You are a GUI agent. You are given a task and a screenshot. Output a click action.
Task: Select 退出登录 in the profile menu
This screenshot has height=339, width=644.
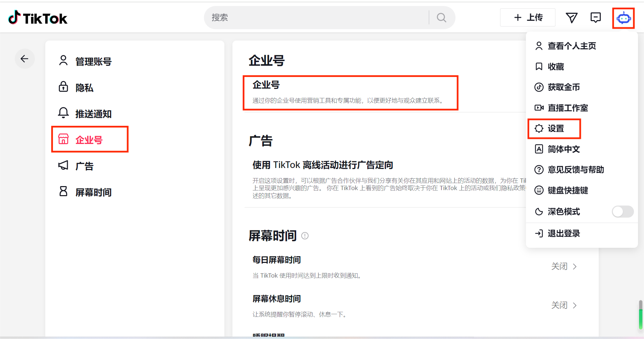pos(582,233)
